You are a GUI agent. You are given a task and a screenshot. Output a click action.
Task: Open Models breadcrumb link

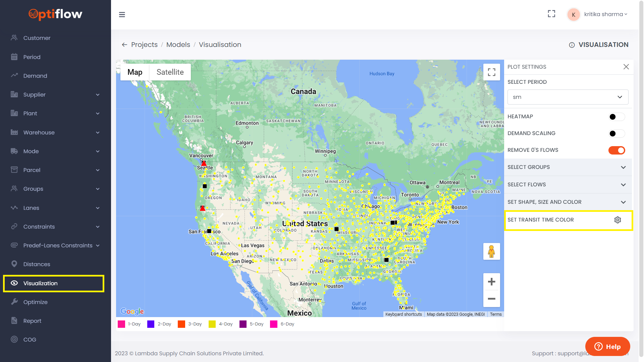pos(178,45)
